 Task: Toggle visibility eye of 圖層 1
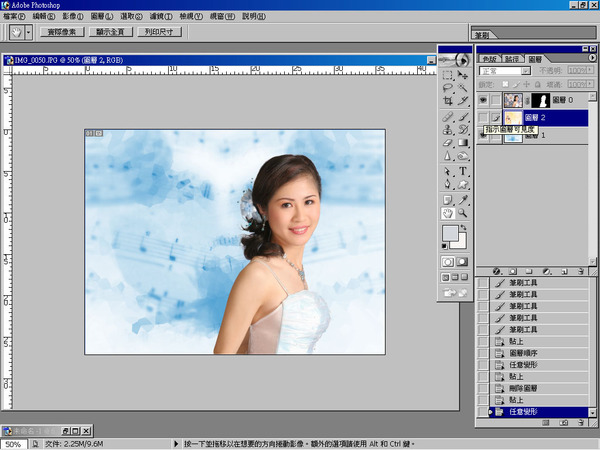484,136
